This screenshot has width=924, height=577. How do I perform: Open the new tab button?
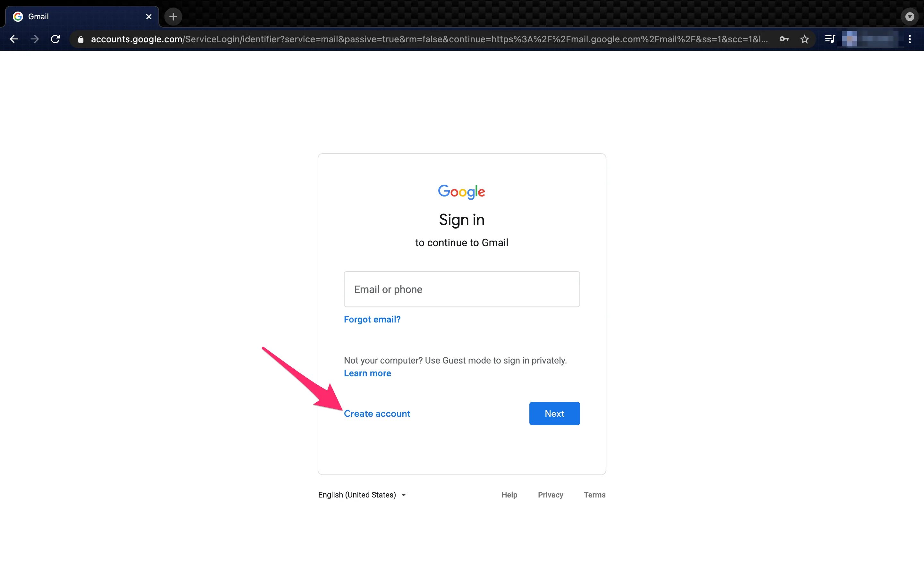click(173, 16)
